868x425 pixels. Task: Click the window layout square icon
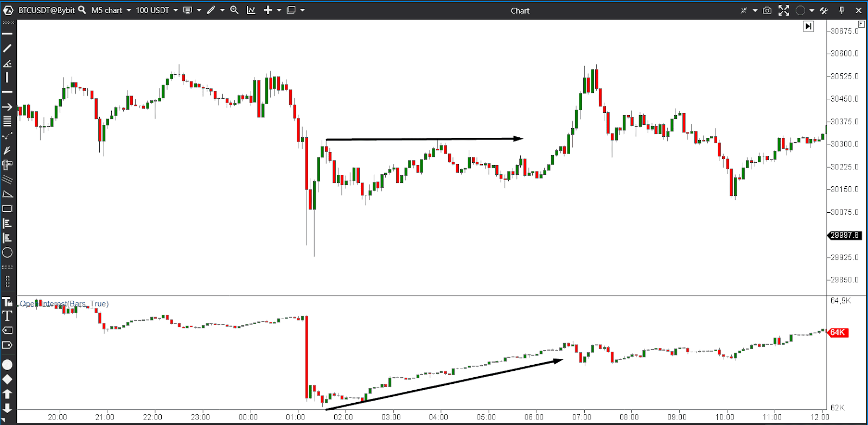tap(291, 10)
